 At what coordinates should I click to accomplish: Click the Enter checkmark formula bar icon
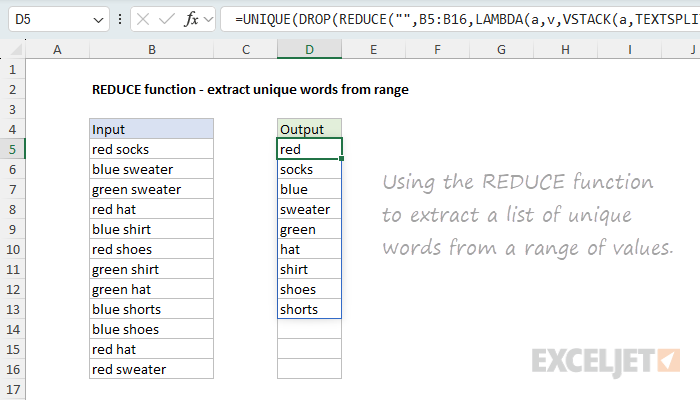click(x=167, y=19)
